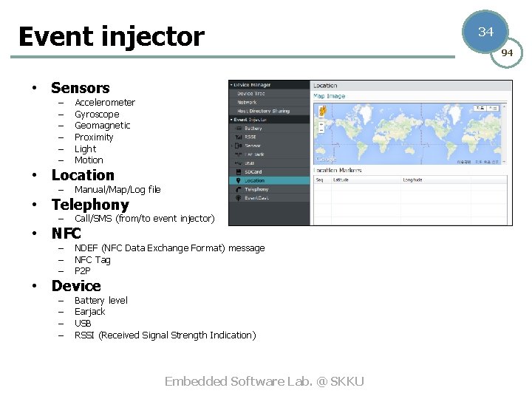Expand the Sensor tree node arrow
The width and height of the screenshot is (532, 399).
[x=232, y=146]
